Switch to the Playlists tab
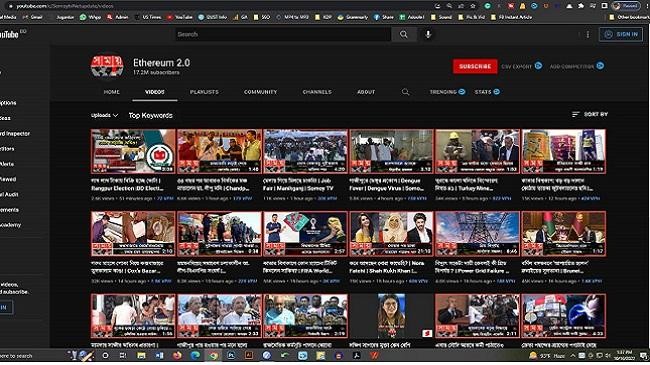Screen dimensions: 650x365 (x=204, y=92)
